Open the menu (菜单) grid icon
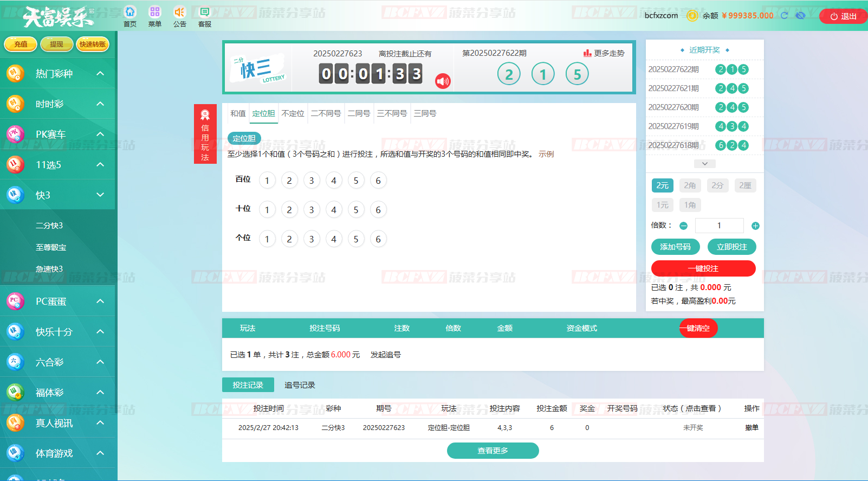The image size is (868, 481). point(155,12)
